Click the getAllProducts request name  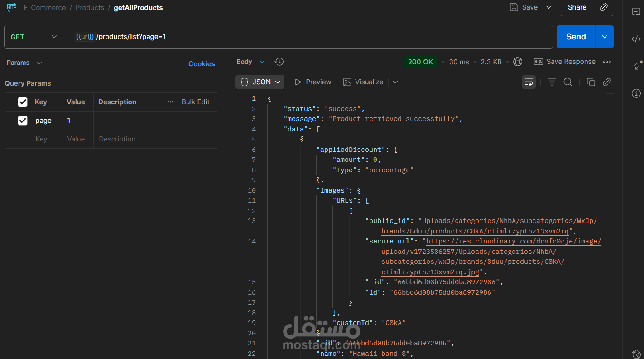[138, 8]
